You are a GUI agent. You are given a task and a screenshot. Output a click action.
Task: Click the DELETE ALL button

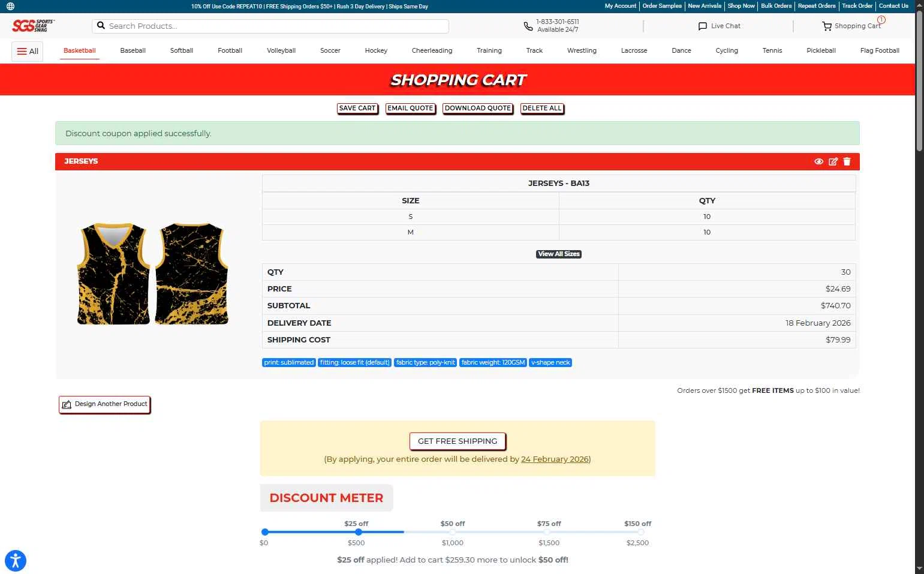click(x=542, y=109)
